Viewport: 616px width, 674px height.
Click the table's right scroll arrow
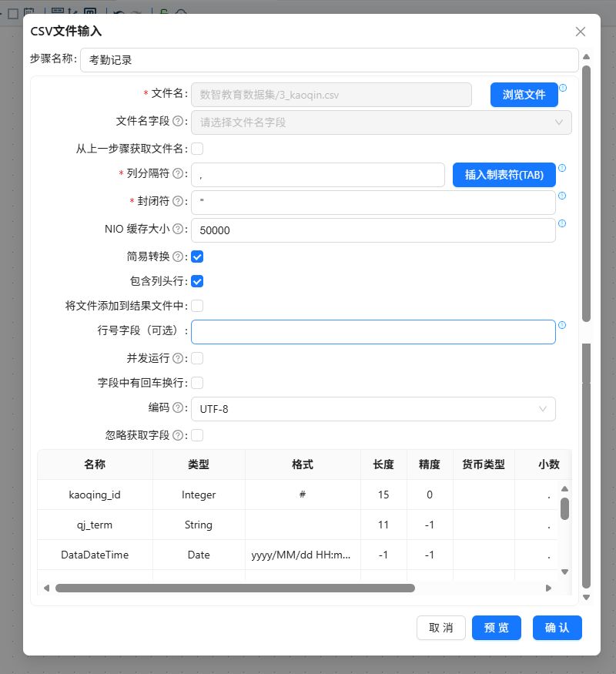pyautogui.click(x=548, y=588)
